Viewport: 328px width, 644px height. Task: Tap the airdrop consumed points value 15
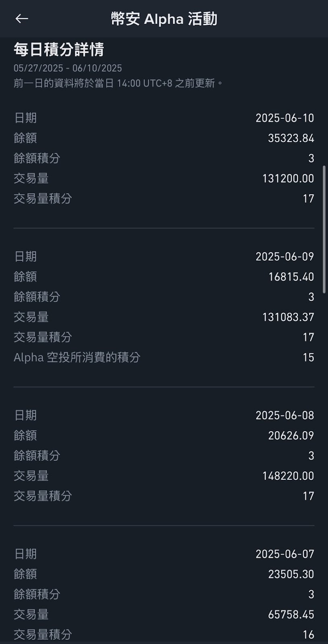pyautogui.click(x=308, y=357)
